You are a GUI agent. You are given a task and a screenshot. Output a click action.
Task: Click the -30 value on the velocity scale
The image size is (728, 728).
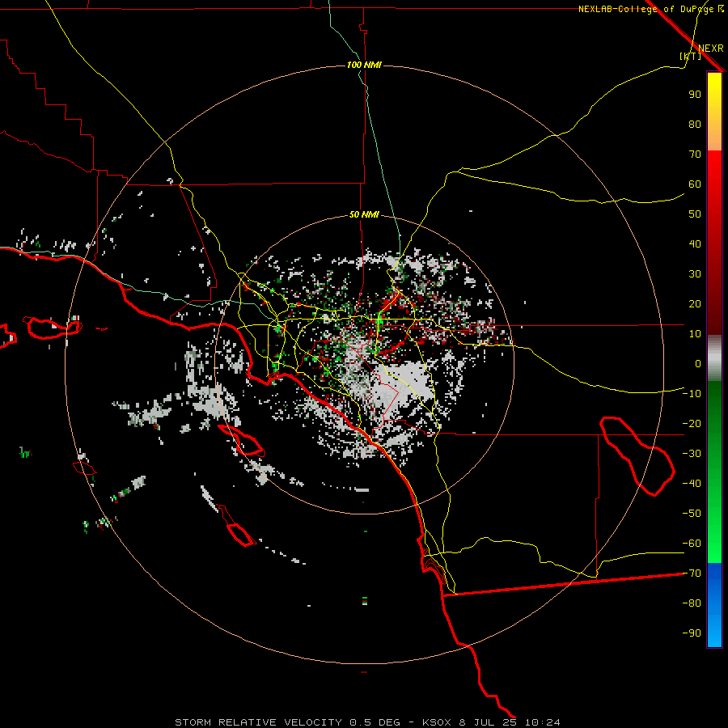692,454
